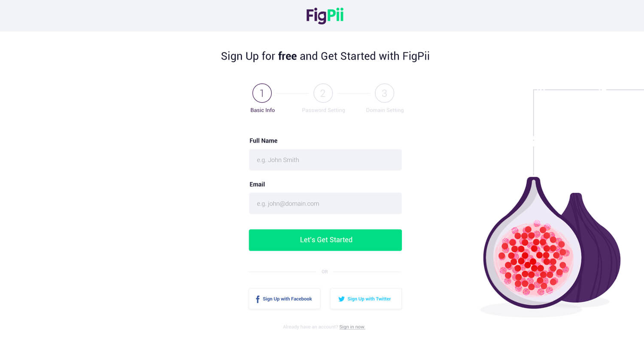The image size is (644, 361).
Task: Select step 3 circle for Domain Setting
Action: pyautogui.click(x=384, y=93)
